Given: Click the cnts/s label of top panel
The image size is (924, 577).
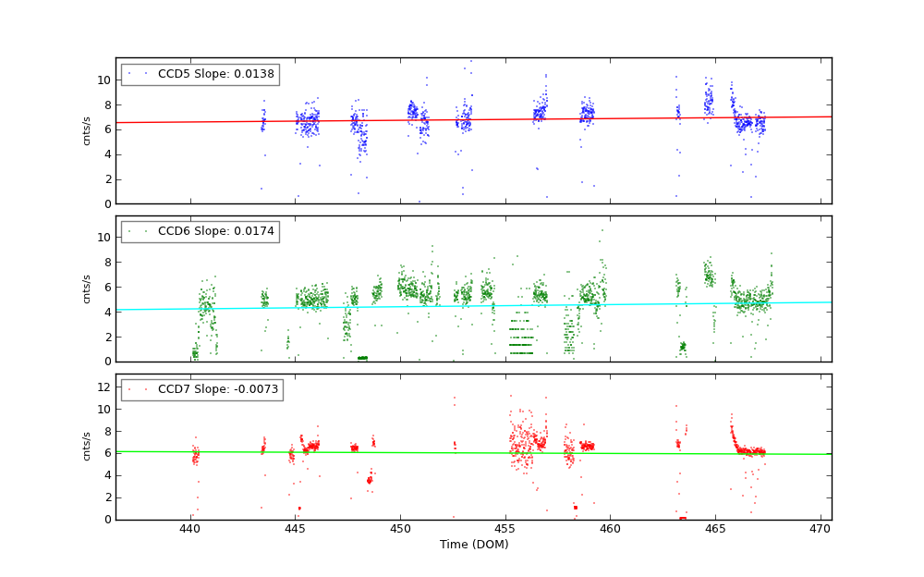Looking at the screenshot, I should tap(87, 130).
